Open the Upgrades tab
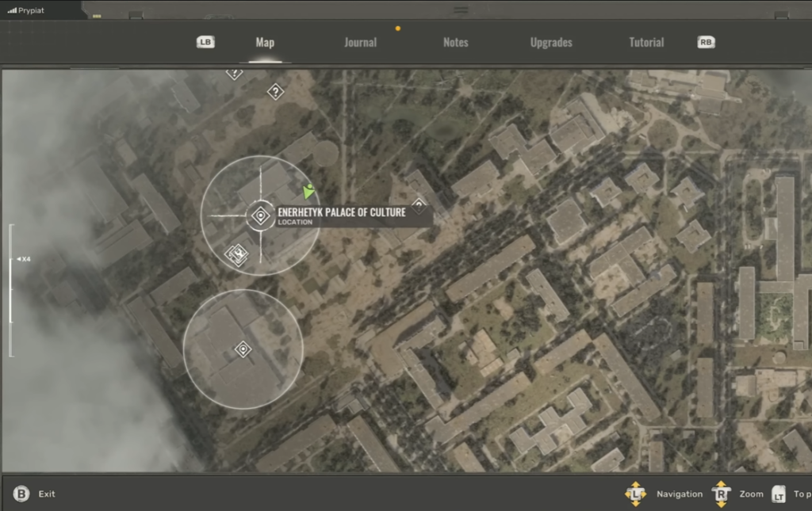Image resolution: width=812 pixels, height=511 pixels. (x=551, y=42)
